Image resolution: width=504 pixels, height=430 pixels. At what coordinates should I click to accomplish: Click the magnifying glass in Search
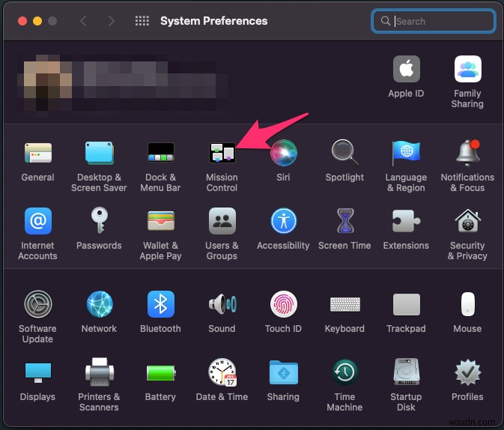point(385,21)
